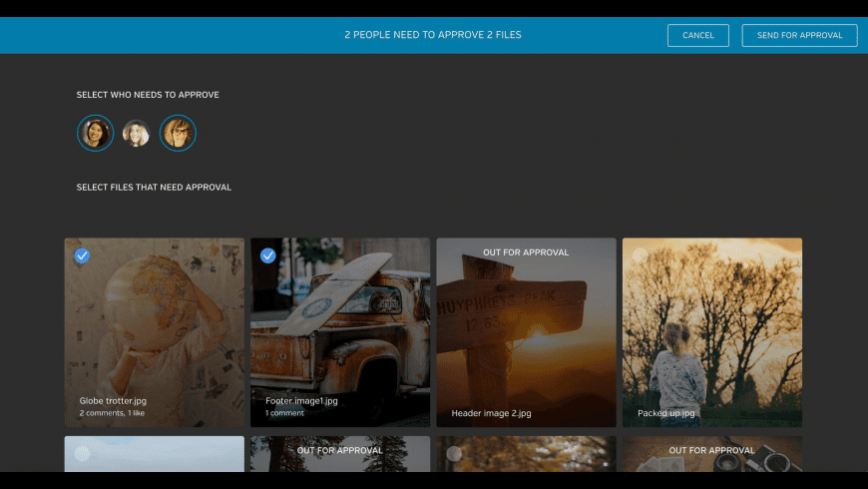Click the Footer image1.jpg file name
This screenshot has height=489, width=868.
tap(301, 400)
